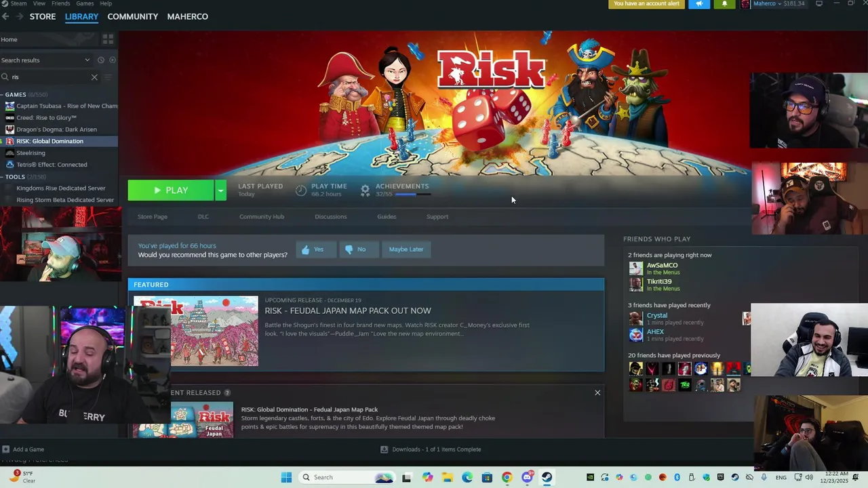Viewport: 868px width, 488px height.
Task: Dismiss the recently released news panel
Action: [597, 392]
